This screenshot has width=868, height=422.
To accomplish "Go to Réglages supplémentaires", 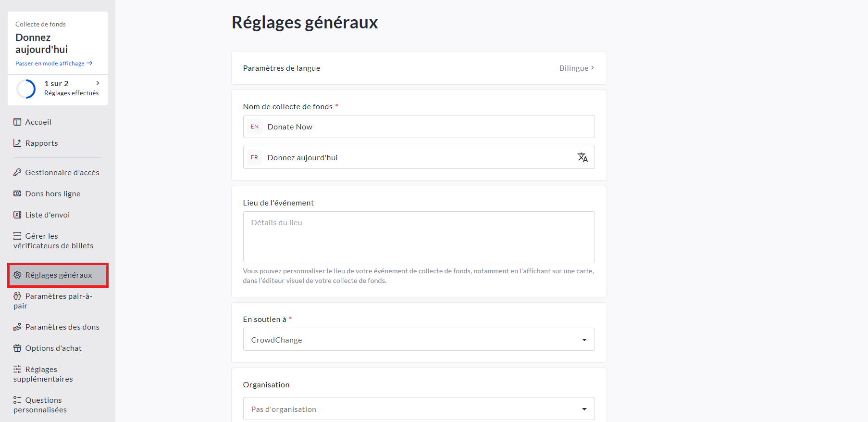I will pyautogui.click(x=43, y=374).
